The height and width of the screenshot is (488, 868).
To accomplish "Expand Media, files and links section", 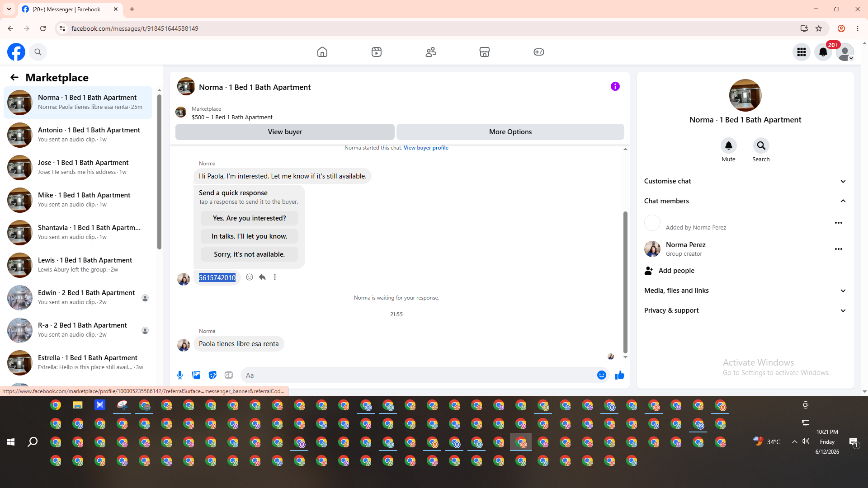I will 745,291.
